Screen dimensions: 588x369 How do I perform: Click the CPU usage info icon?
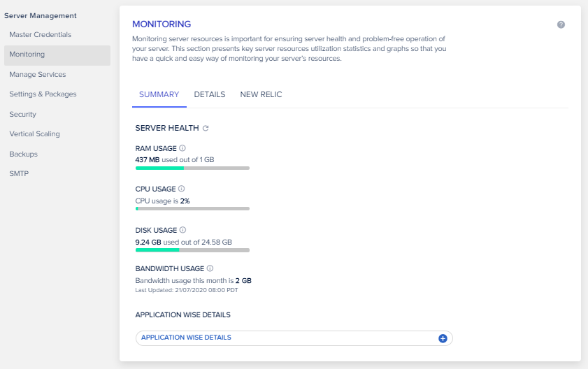[x=182, y=189]
